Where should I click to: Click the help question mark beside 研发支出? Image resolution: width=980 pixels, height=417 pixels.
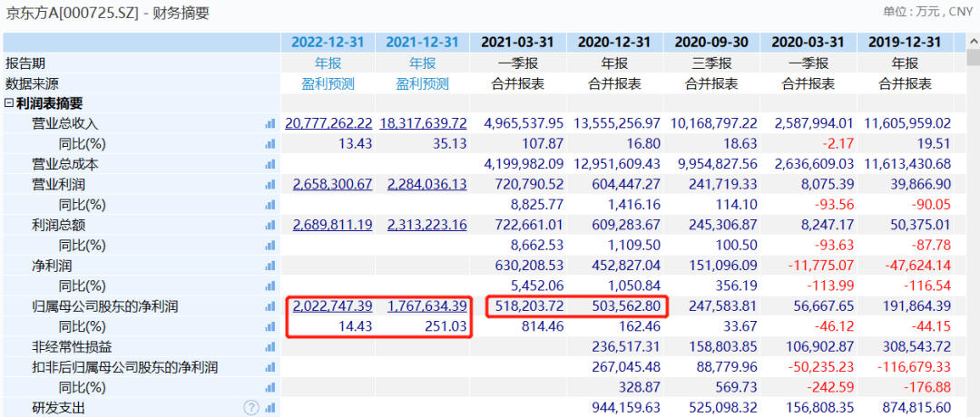coord(251,408)
